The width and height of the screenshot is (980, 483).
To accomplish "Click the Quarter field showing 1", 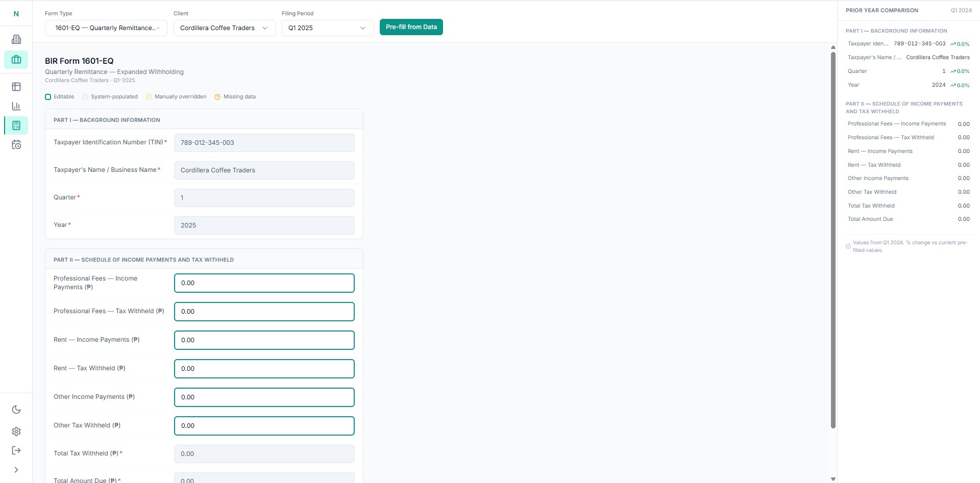I will (x=264, y=198).
